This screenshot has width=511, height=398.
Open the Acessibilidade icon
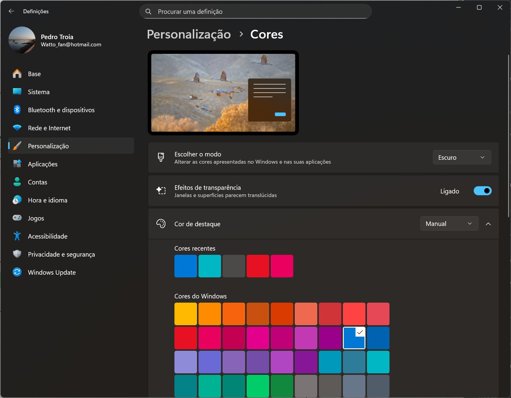[17, 236]
